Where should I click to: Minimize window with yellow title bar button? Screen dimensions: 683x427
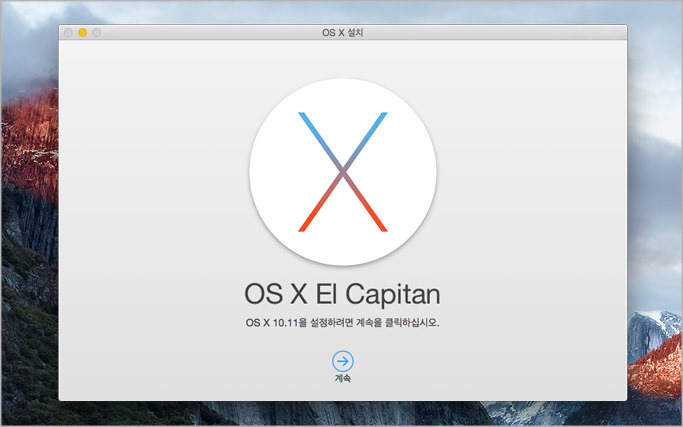[82, 33]
